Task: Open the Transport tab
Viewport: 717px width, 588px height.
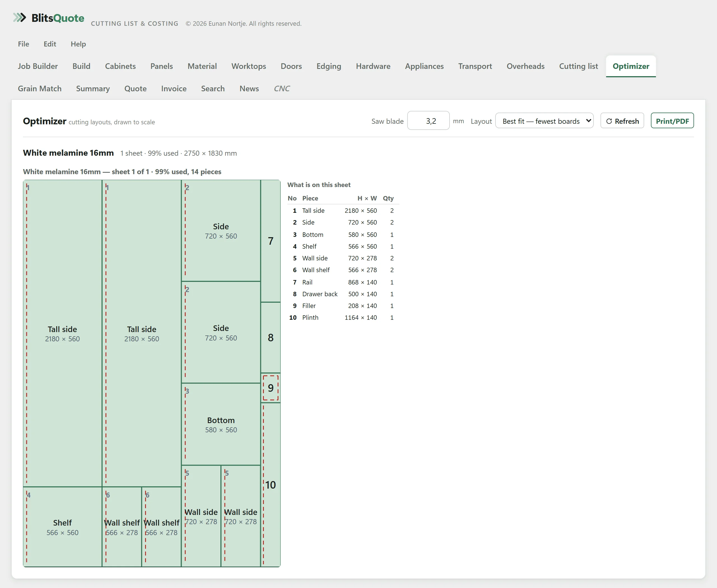Action: point(475,66)
